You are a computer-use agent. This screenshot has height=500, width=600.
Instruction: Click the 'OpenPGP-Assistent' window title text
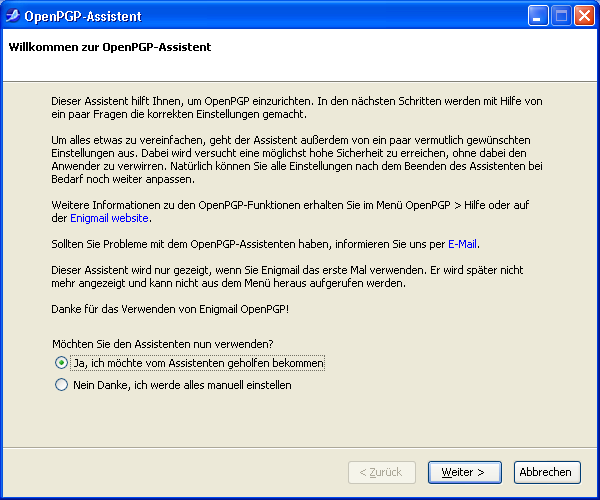click(83, 16)
